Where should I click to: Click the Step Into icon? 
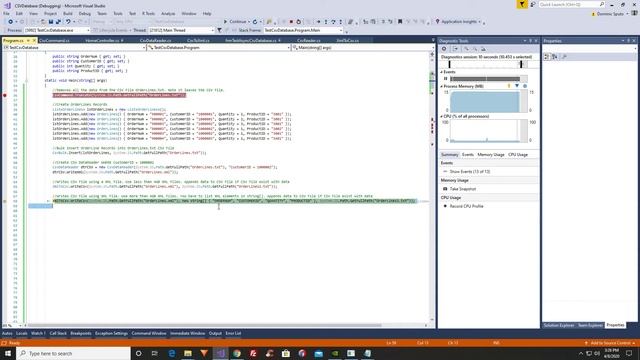coord(326,22)
